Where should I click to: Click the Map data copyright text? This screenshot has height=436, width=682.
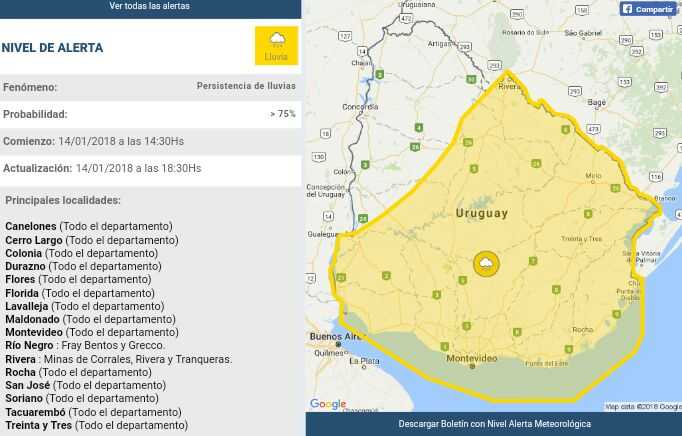[642, 407]
